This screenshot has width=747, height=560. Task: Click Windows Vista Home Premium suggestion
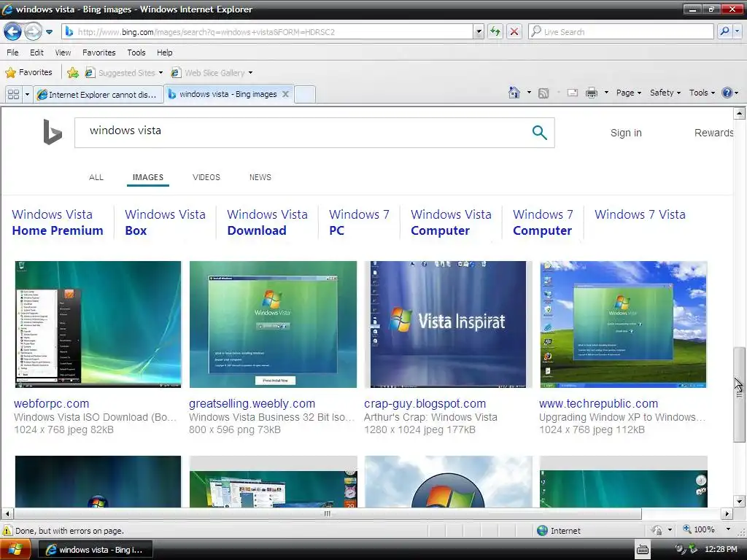tap(58, 222)
